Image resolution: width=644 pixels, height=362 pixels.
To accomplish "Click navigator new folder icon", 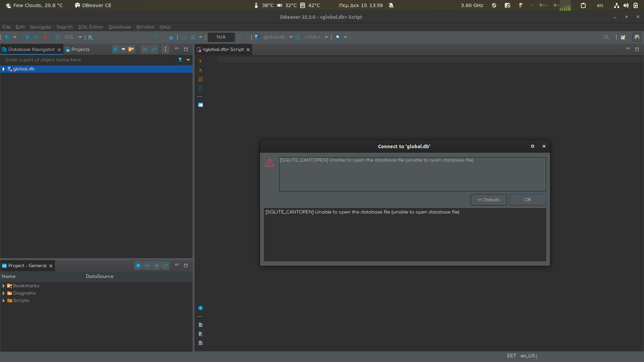I will pyautogui.click(x=131, y=49).
